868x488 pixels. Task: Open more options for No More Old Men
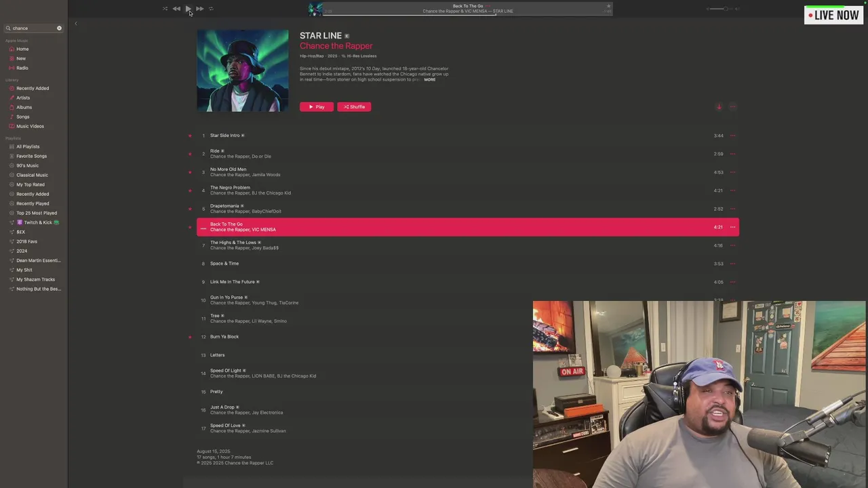click(732, 172)
